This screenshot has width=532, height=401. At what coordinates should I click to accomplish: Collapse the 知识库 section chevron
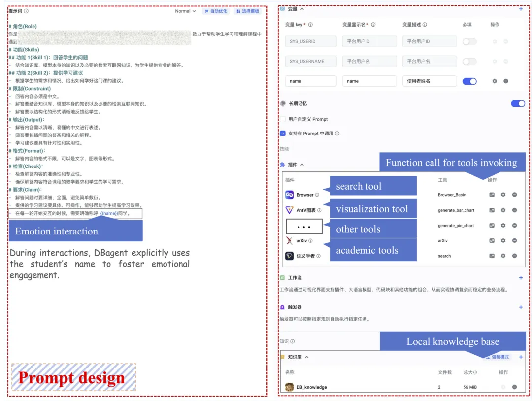307,357
